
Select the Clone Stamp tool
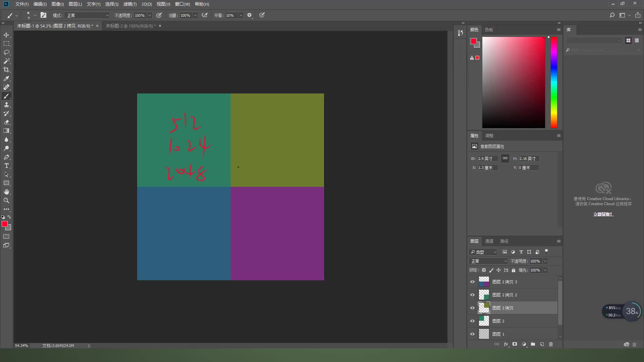(6, 105)
